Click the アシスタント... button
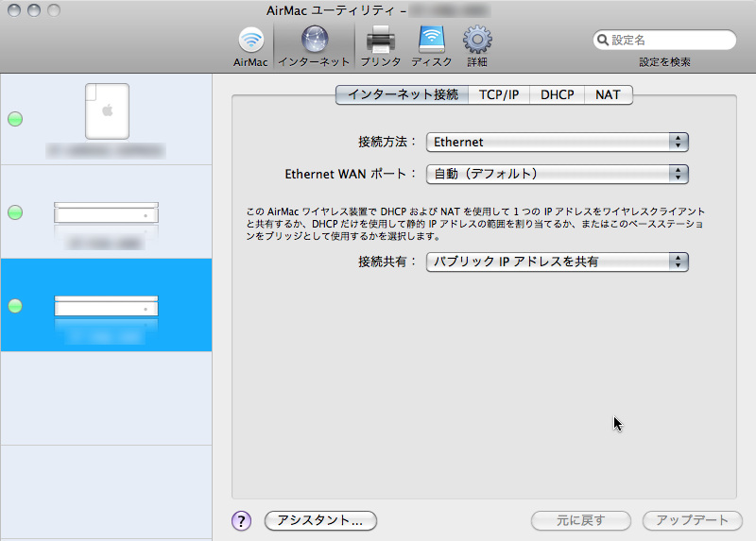 [320, 520]
